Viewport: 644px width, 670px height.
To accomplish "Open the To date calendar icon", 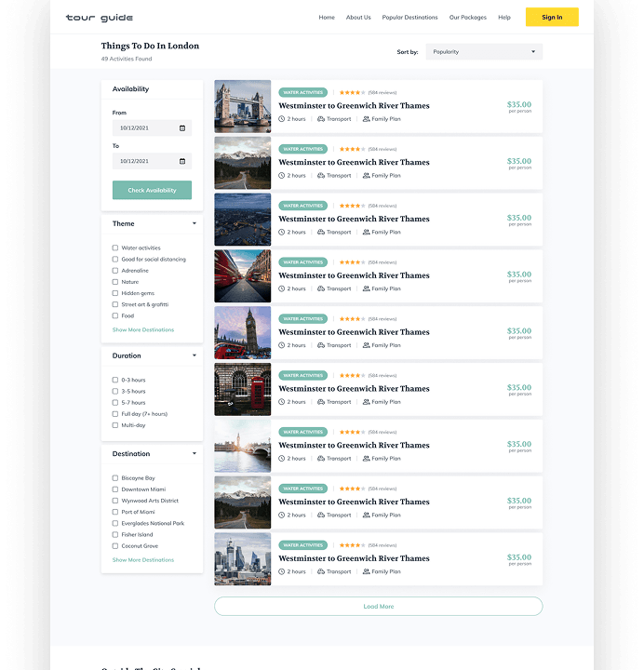I will (182, 161).
